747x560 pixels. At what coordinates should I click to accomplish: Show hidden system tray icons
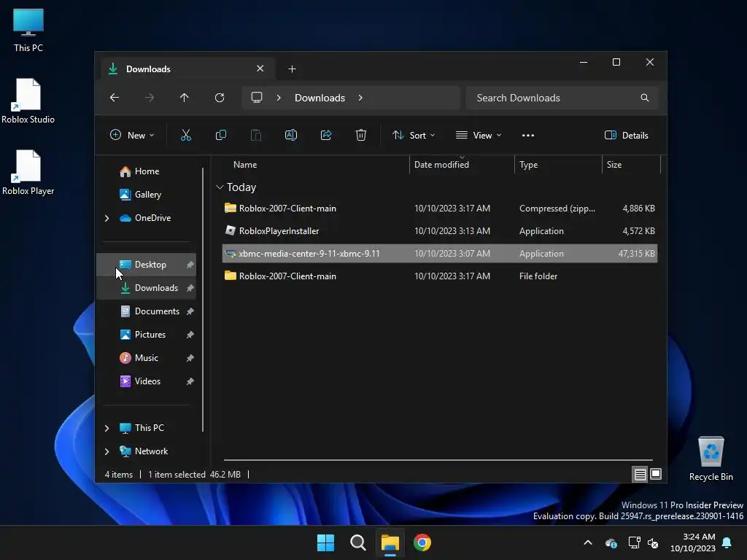click(x=588, y=542)
